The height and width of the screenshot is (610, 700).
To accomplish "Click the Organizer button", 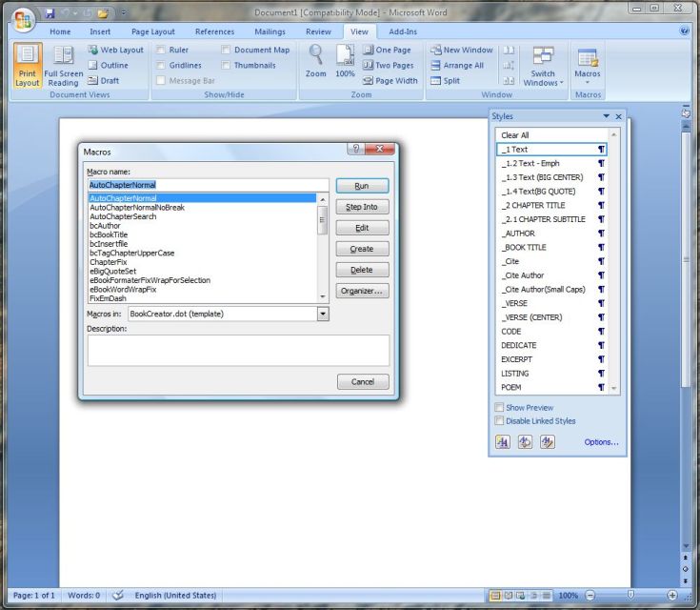I will [x=362, y=291].
